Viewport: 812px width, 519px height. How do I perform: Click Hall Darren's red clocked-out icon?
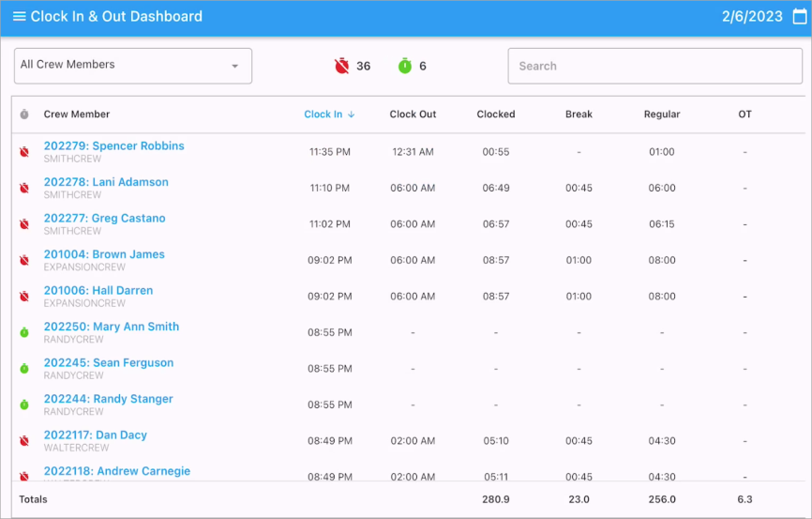point(24,296)
